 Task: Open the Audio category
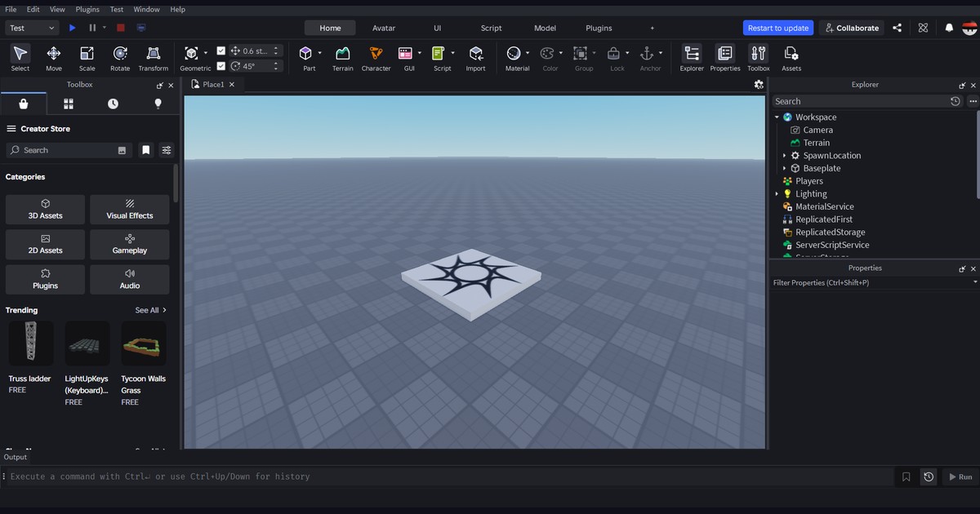point(130,280)
